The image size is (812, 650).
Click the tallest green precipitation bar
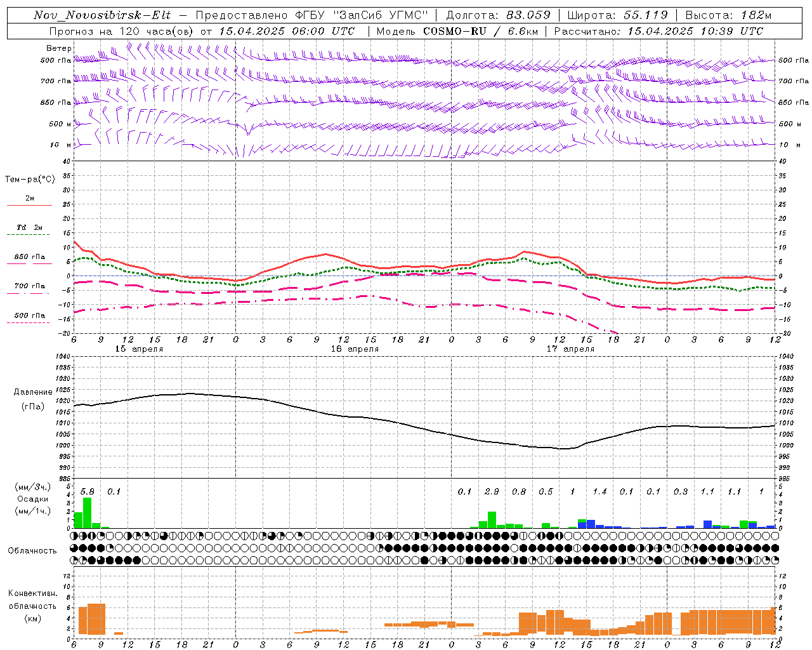(88, 513)
